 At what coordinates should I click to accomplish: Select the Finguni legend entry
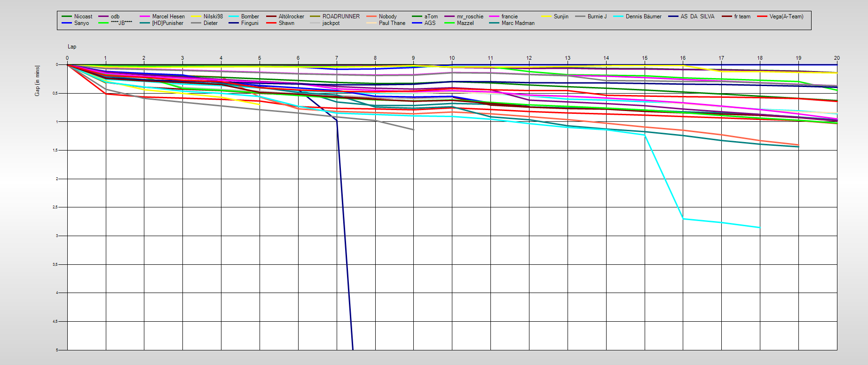[x=250, y=23]
